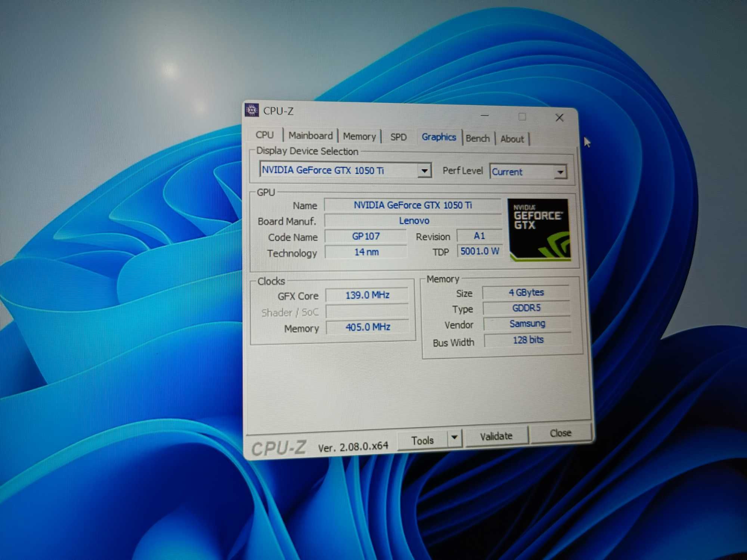Click the Validate button
Screen dimensions: 747x560
[x=496, y=436]
